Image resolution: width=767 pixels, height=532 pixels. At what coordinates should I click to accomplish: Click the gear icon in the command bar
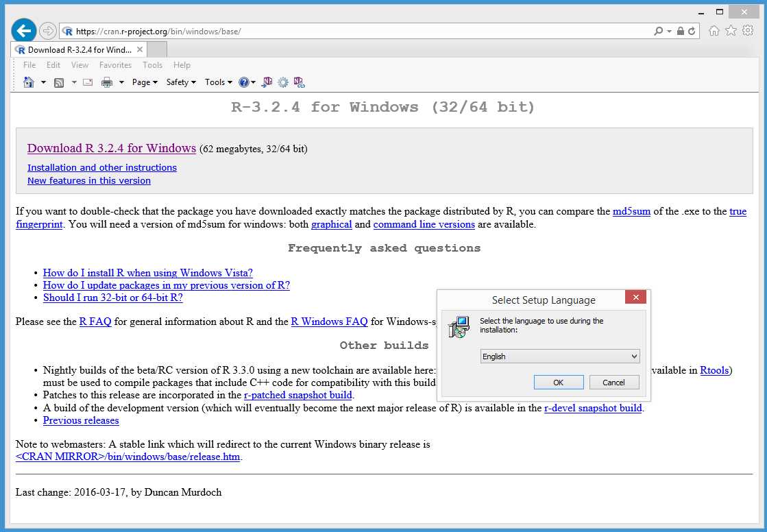[x=282, y=82]
